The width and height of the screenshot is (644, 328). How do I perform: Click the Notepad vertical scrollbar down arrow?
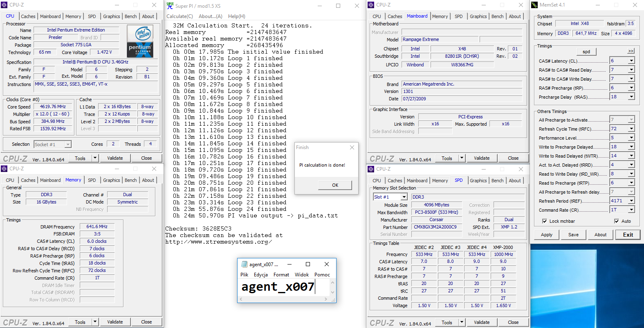coord(332,292)
